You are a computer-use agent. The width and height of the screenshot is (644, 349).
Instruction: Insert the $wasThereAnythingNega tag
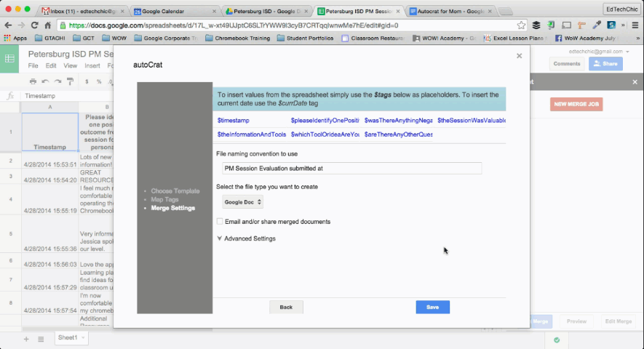[x=398, y=120]
